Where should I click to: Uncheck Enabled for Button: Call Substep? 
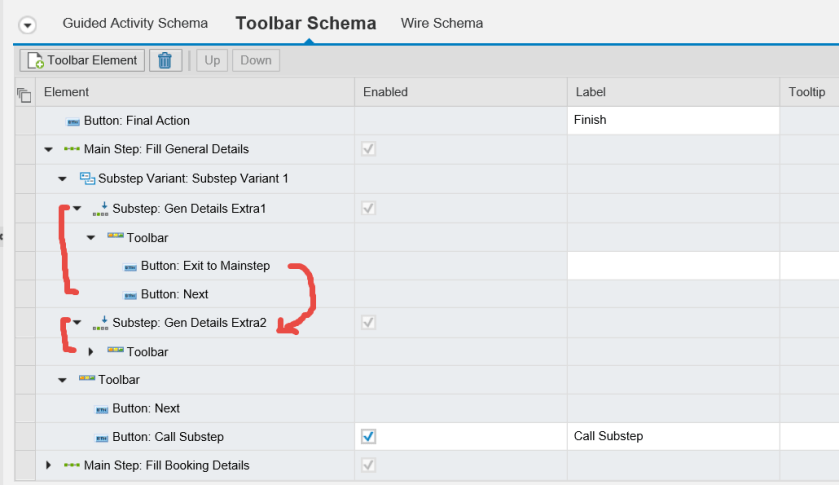[368, 437]
